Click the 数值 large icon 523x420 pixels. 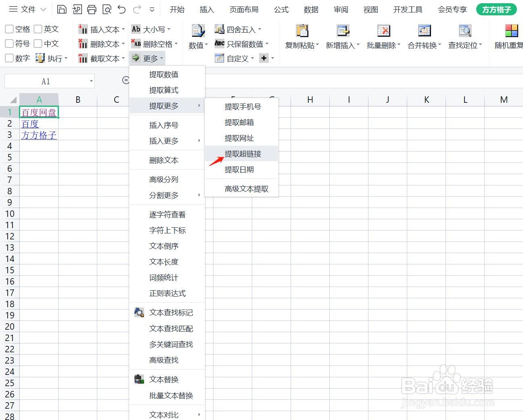198,31
